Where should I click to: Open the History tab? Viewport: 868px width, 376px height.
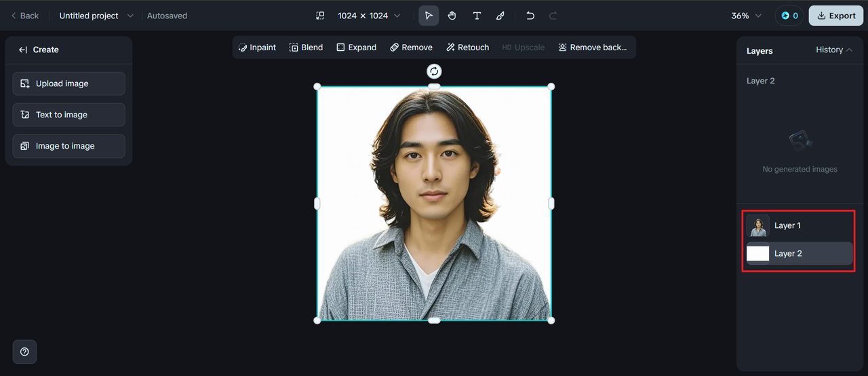tap(834, 50)
